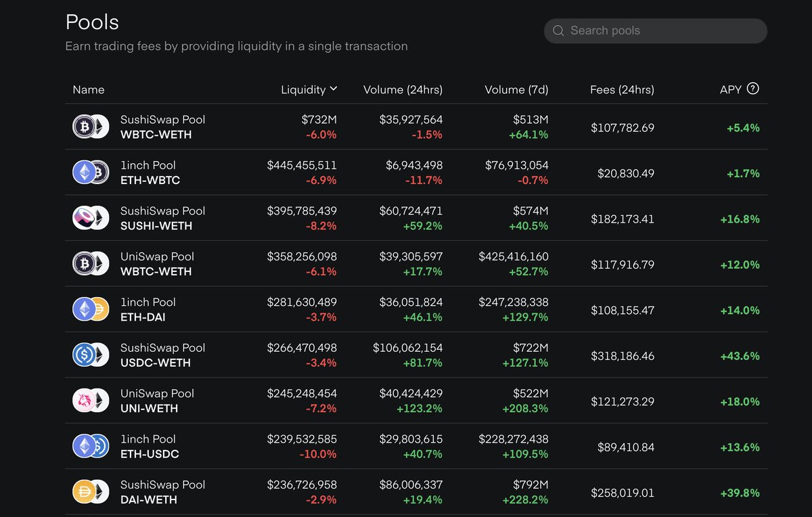The width and height of the screenshot is (812, 517).
Task: Open the UniSwap Pool WBTC-WETH row
Action: [x=416, y=264]
